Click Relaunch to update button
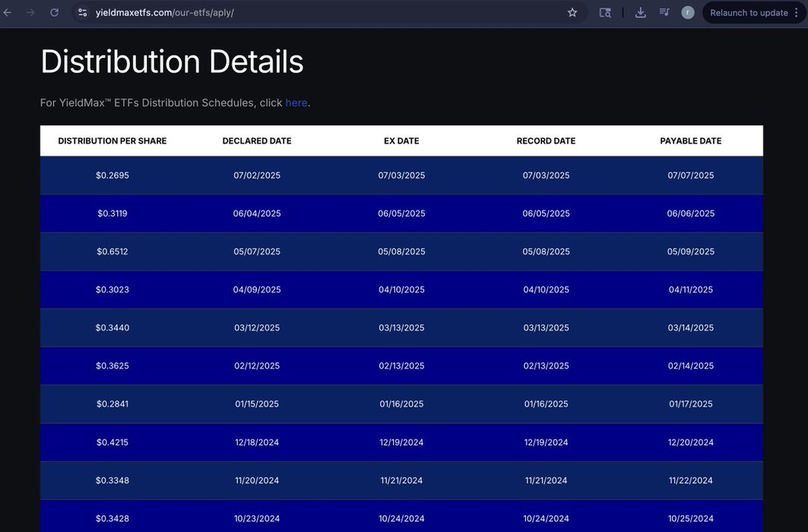This screenshot has height=532, width=808. point(748,12)
